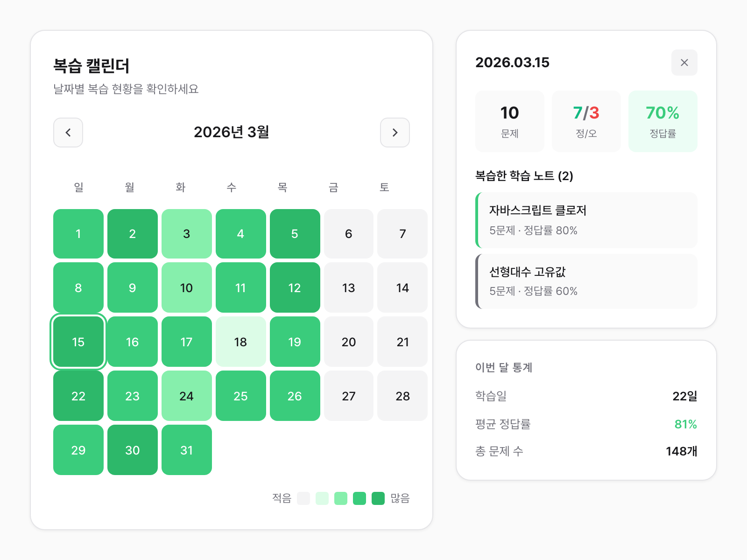Click the darkest green legend swatch
747x560 pixels.
click(378, 498)
